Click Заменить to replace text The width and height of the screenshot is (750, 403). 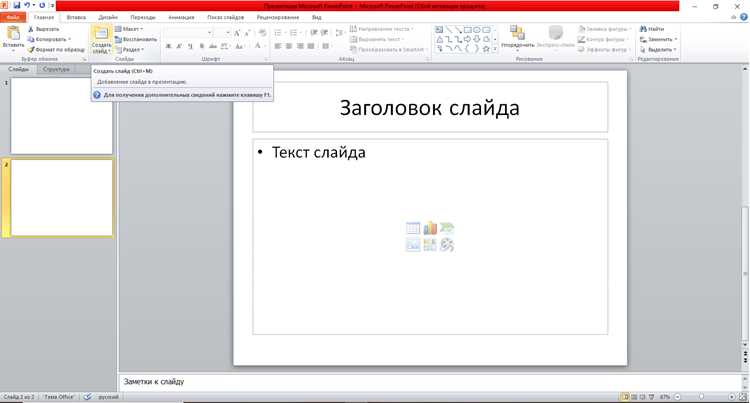(659, 39)
